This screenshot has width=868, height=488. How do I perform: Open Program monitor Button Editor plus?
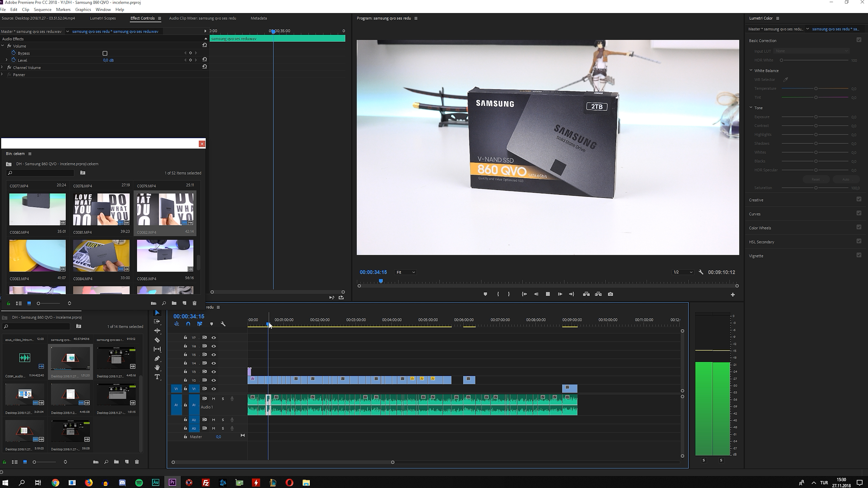pos(733,295)
